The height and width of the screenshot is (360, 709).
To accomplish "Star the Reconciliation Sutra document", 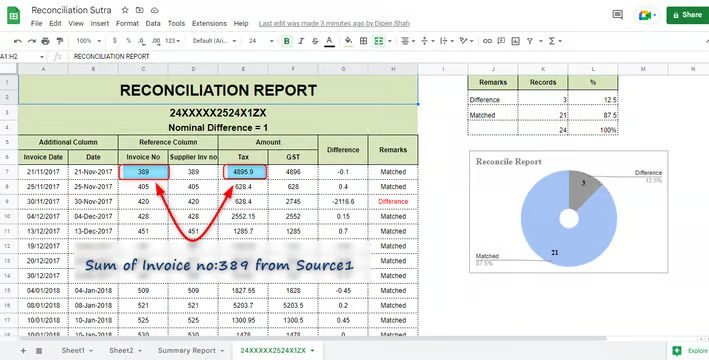I will (x=125, y=10).
